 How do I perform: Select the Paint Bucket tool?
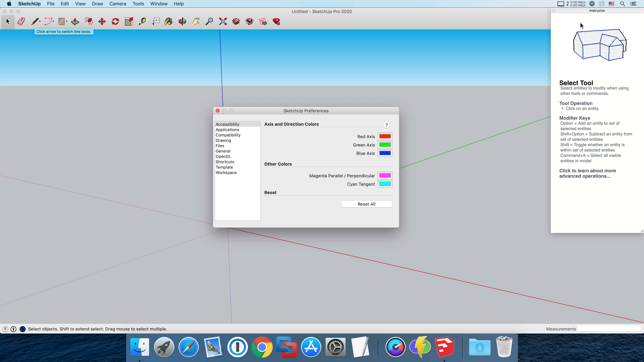[x=169, y=21]
